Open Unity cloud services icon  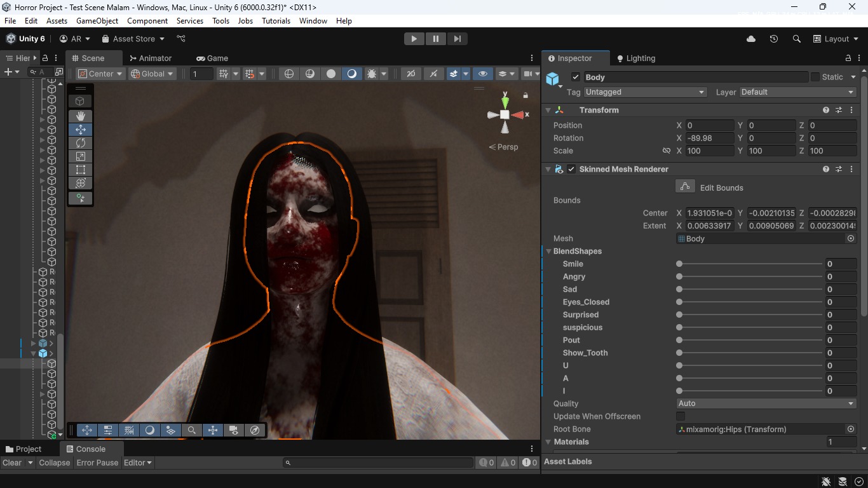(751, 39)
